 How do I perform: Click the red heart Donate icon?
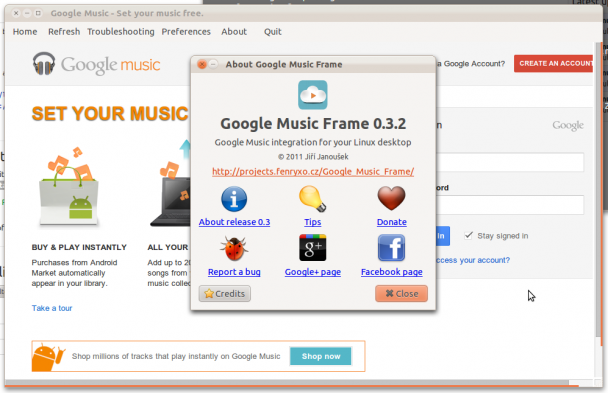(391, 198)
